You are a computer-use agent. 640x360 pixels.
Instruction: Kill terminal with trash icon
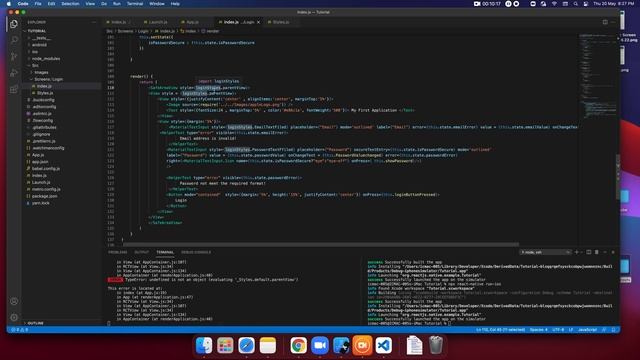(596, 252)
